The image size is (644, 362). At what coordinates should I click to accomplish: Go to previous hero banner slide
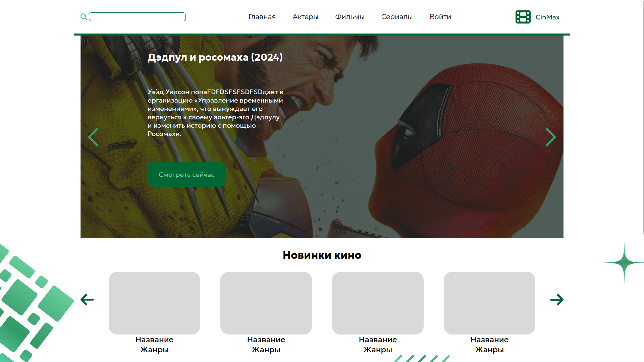tap(93, 137)
